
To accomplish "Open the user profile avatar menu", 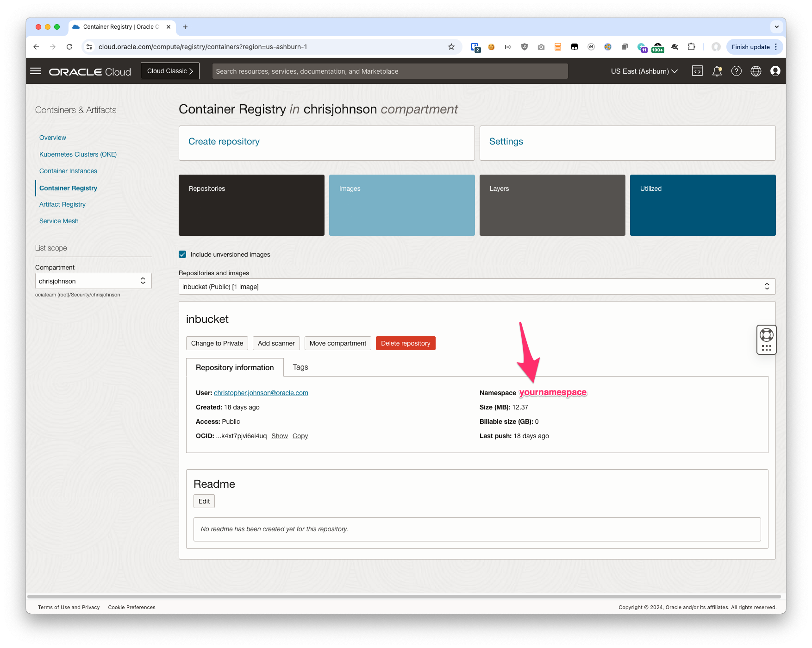I will (775, 71).
